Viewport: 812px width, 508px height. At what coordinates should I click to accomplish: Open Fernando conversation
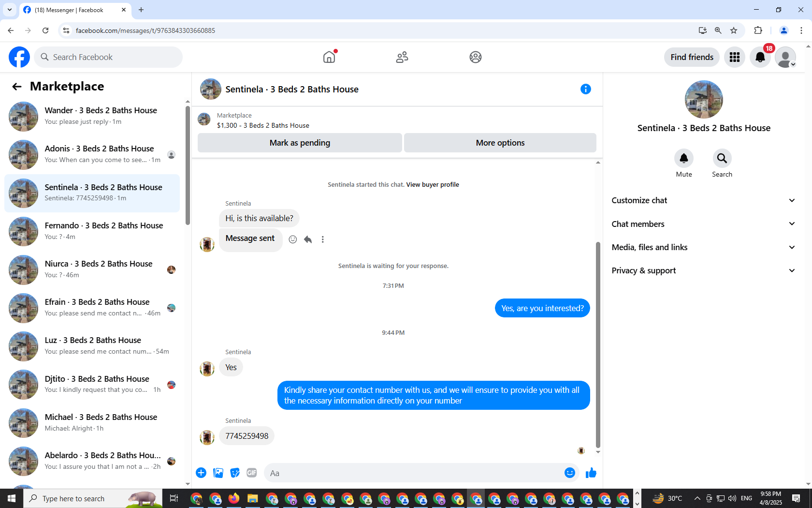pos(92,231)
